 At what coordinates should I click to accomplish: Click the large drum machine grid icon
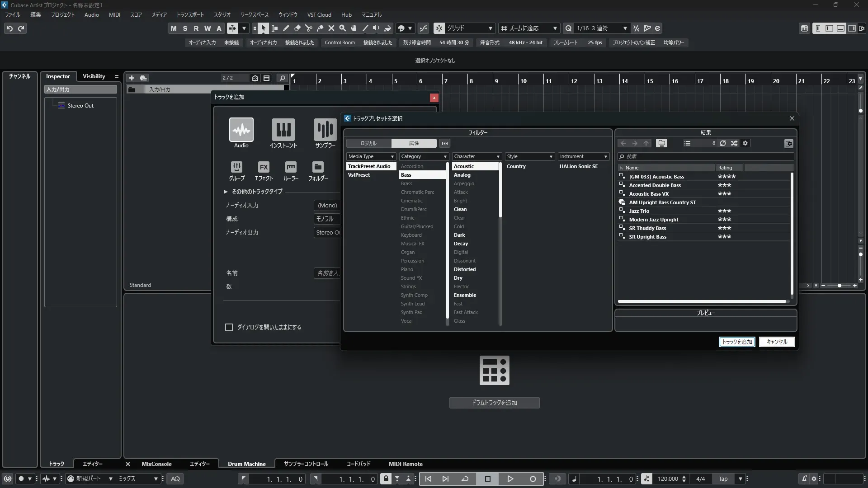pos(494,371)
